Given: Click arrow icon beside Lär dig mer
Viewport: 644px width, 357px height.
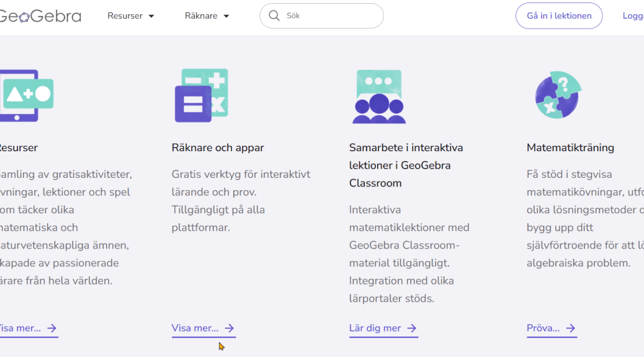Looking at the screenshot, I should click(x=411, y=328).
